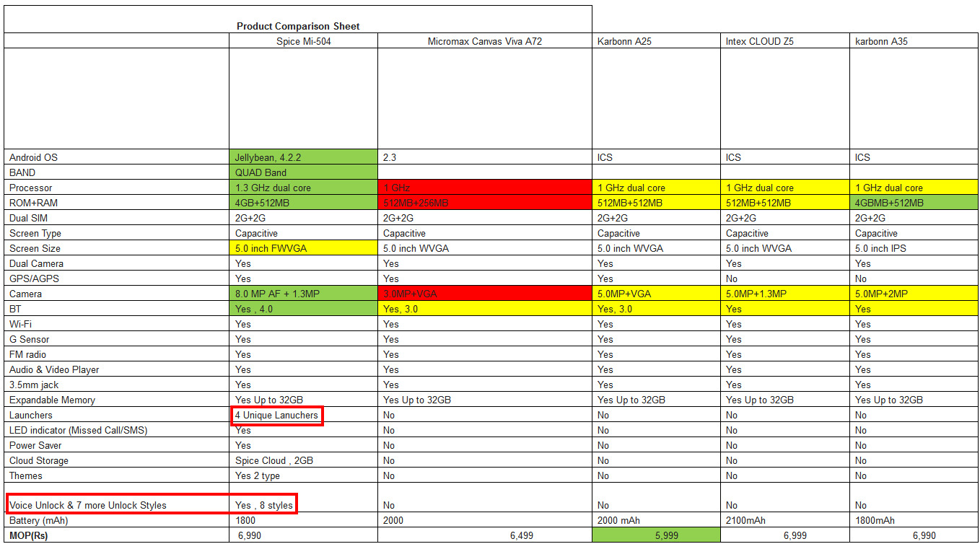Click the "6,999" price cell
The height and width of the screenshot is (544, 980).
point(785,535)
